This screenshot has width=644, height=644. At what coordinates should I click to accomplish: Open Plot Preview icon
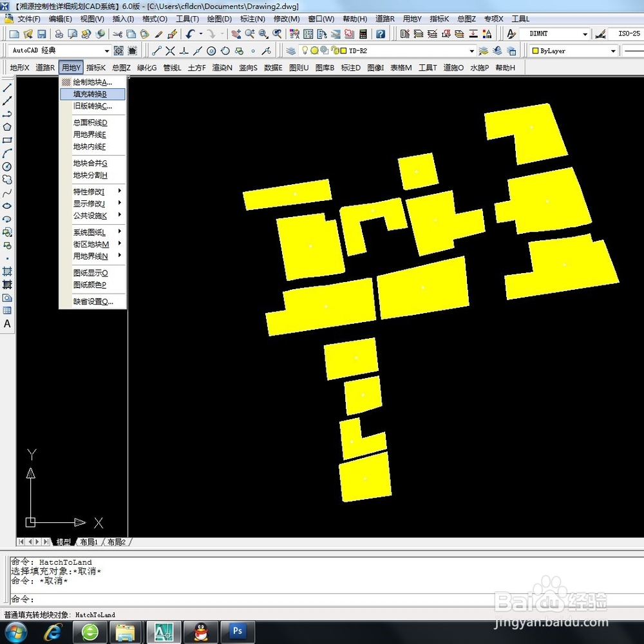pos(73,34)
